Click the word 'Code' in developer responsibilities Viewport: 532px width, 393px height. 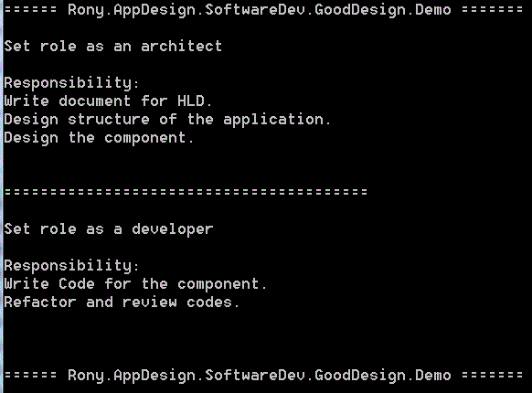pyautogui.click(x=77, y=284)
